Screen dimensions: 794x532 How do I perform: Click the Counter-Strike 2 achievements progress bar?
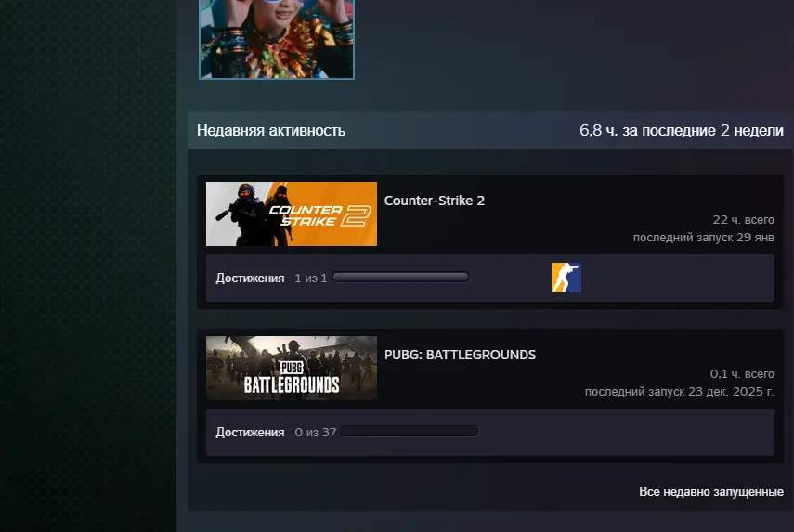click(400, 277)
